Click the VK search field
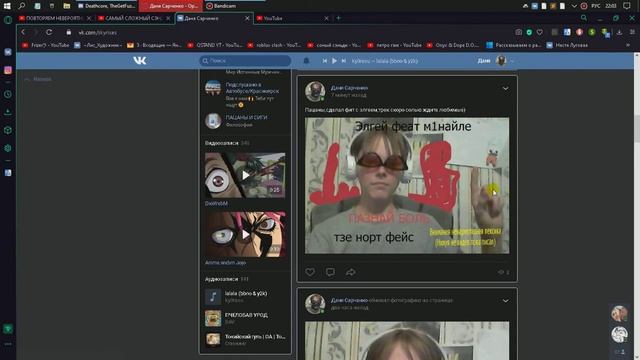 click(245, 61)
